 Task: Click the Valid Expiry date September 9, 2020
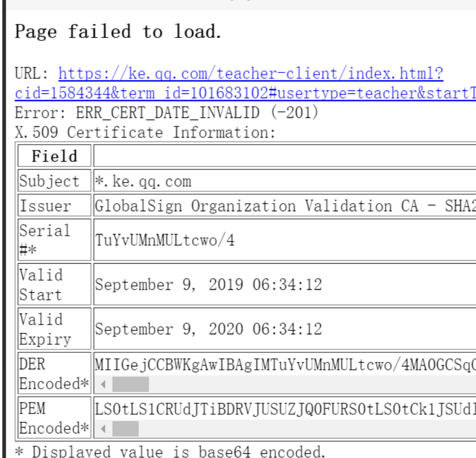pos(209,329)
